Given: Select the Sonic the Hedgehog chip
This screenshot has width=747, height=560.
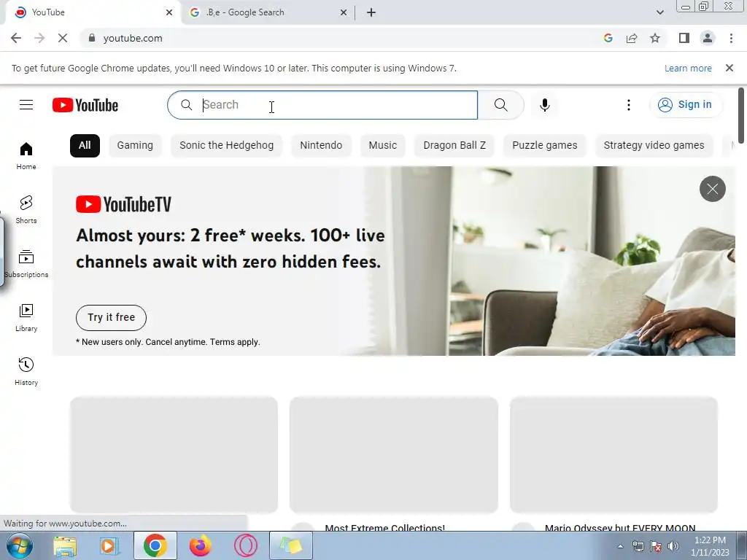Looking at the screenshot, I should 226,145.
